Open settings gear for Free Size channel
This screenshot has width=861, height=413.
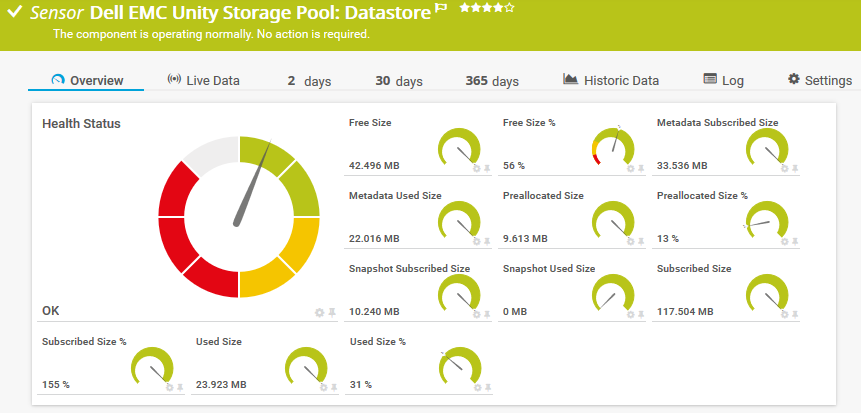coord(476,169)
